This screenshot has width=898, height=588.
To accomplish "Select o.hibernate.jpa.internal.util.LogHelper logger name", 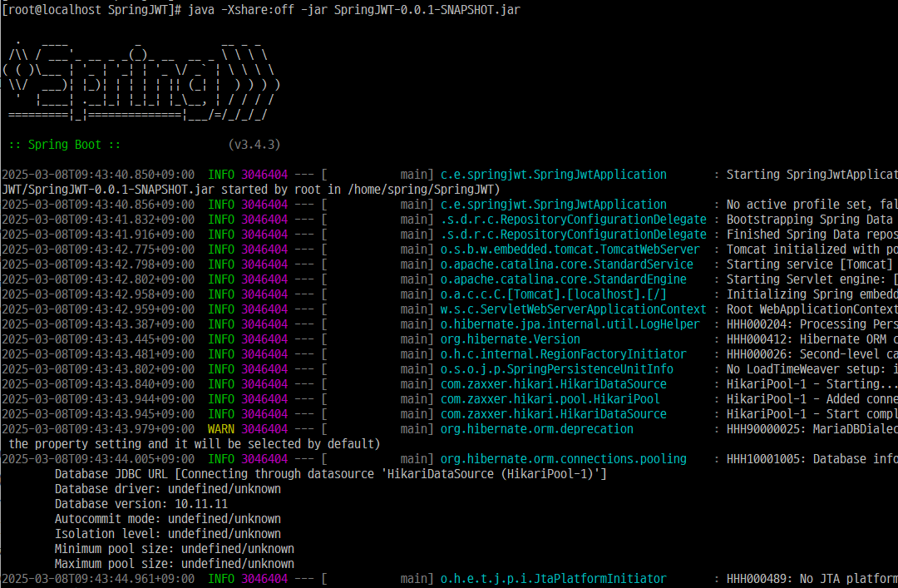I will pyautogui.click(x=570, y=324).
